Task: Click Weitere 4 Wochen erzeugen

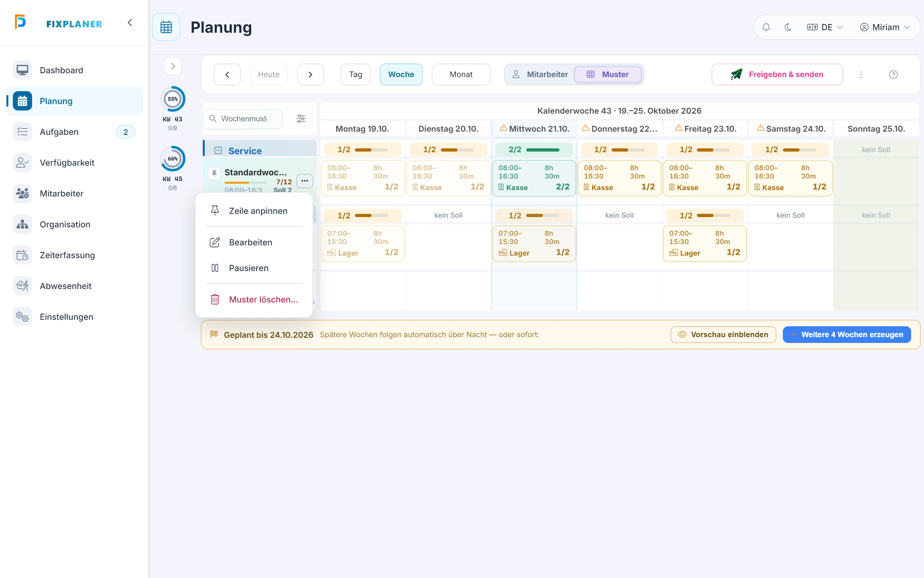Action: click(846, 335)
